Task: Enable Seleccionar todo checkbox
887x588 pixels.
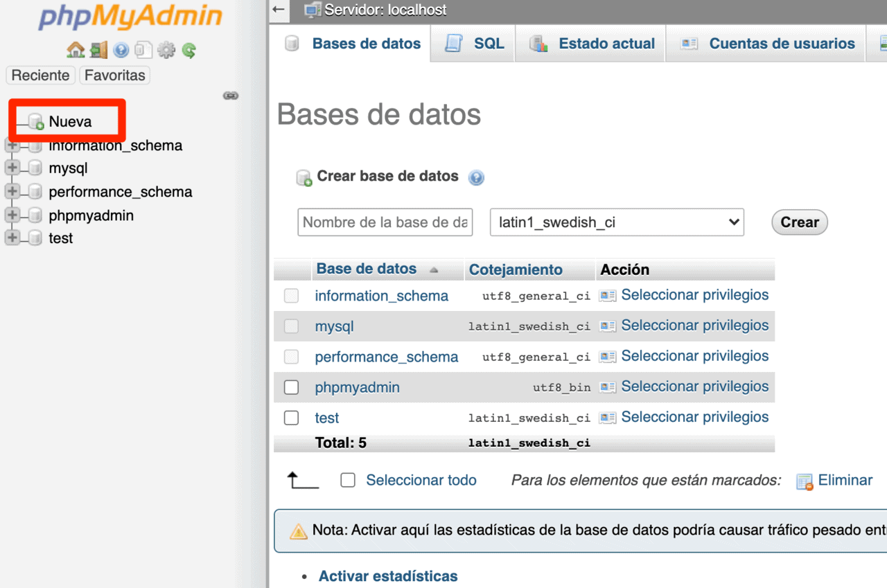Action: (347, 480)
